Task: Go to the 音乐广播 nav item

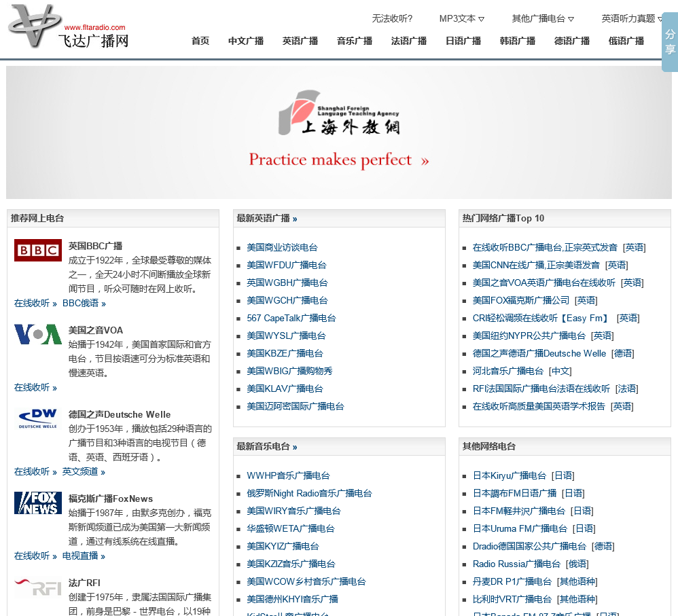Action: (x=355, y=41)
